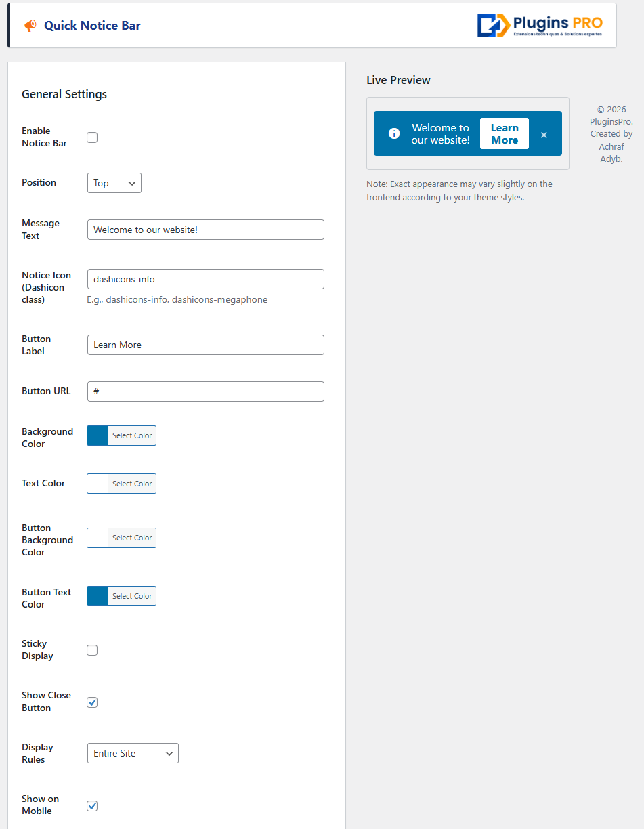644x829 pixels.
Task: Click the orange megaphone icon in header
Action: pos(30,26)
